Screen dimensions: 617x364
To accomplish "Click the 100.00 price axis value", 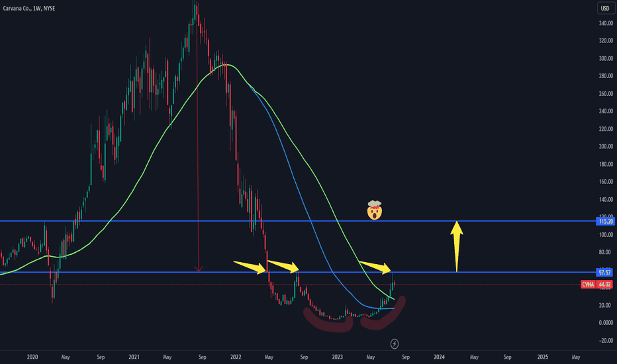I will 606,235.
